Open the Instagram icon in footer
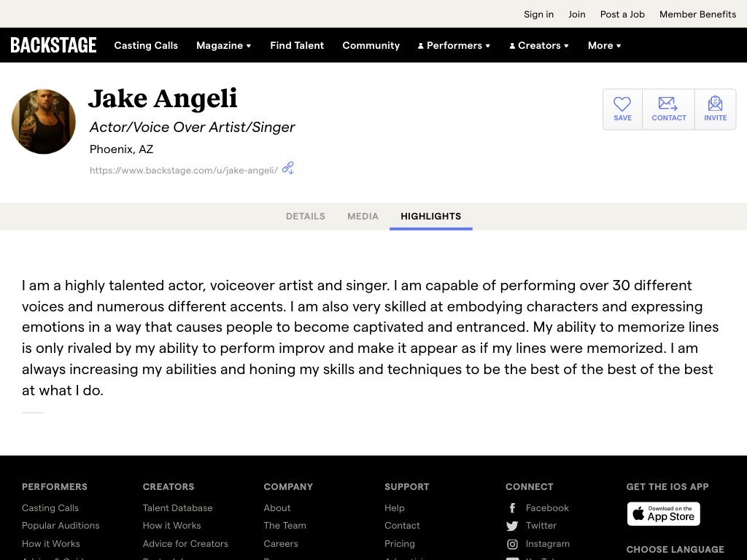 [512, 544]
